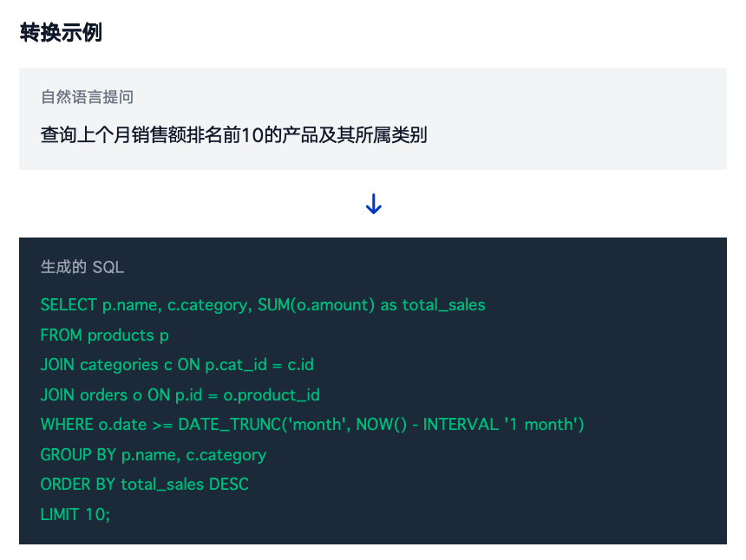Click the 转换示例 heading

click(x=61, y=33)
